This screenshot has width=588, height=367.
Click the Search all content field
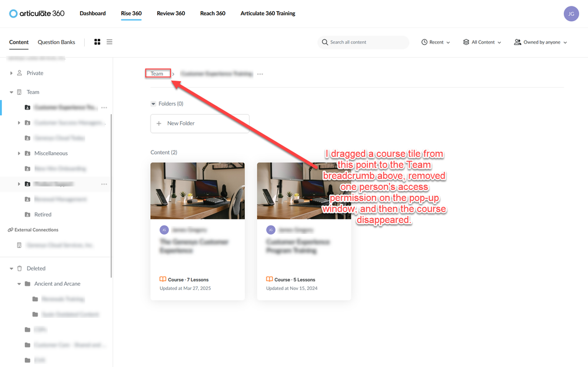point(363,42)
